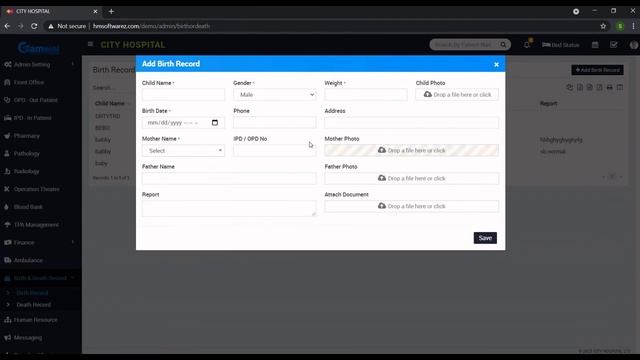Save the birth record
Image resolution: width=640 pixels, height=360 pixels.
pyautogui.click(x=485, y=238)
